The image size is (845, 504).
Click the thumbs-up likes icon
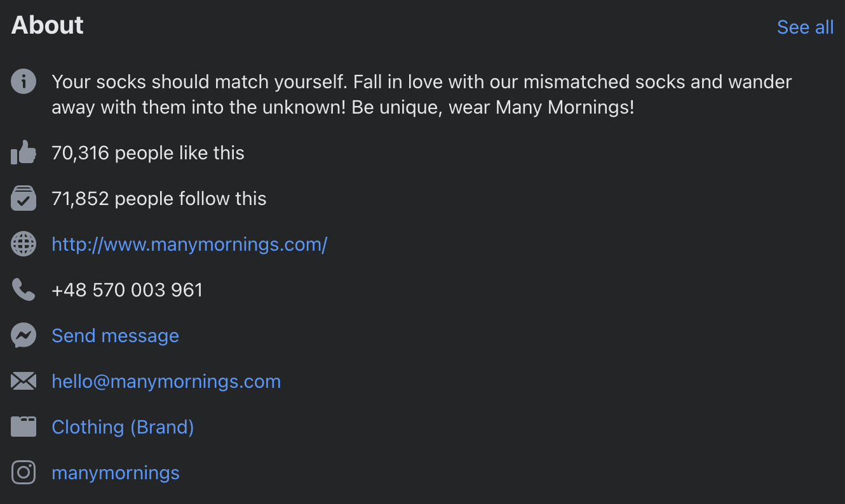24,153
